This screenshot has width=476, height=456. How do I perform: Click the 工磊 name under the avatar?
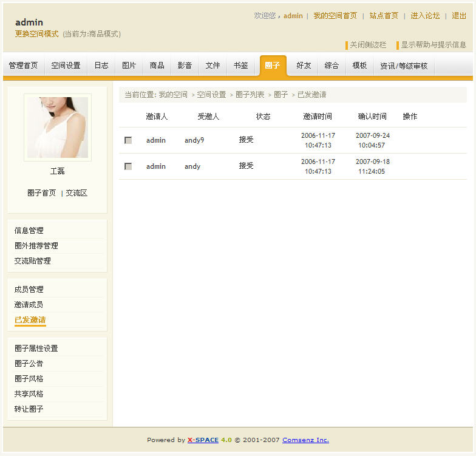coord(57,171)
